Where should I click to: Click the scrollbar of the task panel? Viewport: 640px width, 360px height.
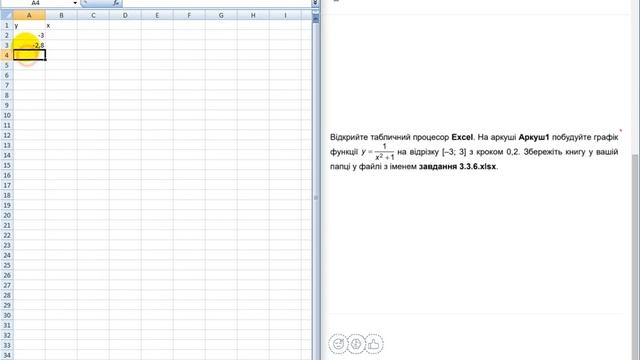(636, 257)
